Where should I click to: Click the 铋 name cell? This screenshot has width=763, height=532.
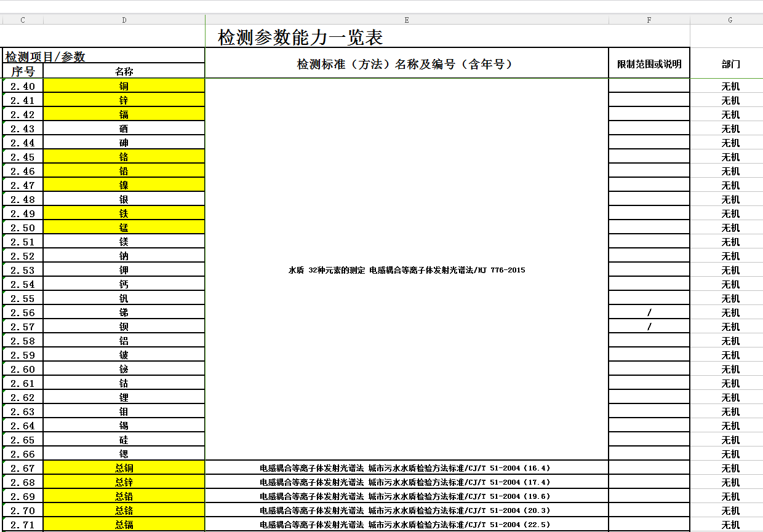[124, 368]
